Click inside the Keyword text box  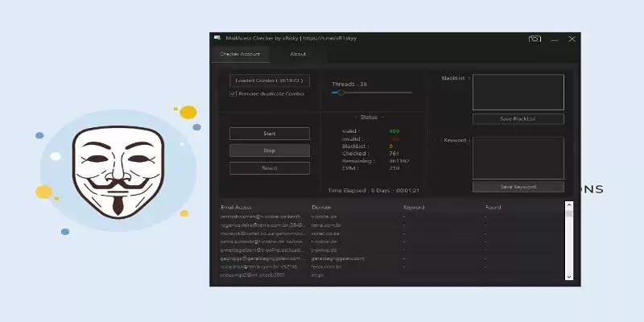pos(518,158)
